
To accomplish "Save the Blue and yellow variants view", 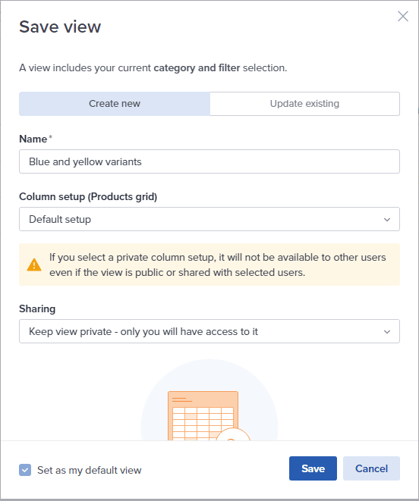I will point(313,468).
